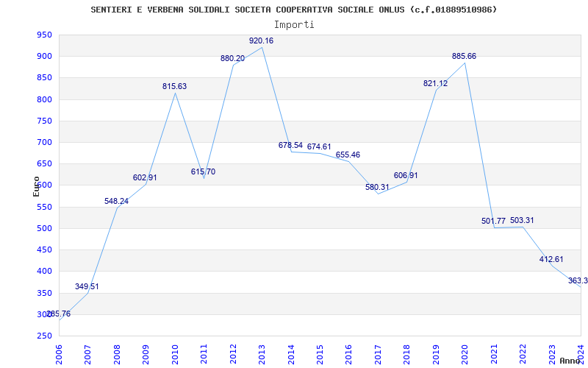This screenshot has height=368, width=588.
Task: Click the 655.46 data label
Action: tap(348, 155)
